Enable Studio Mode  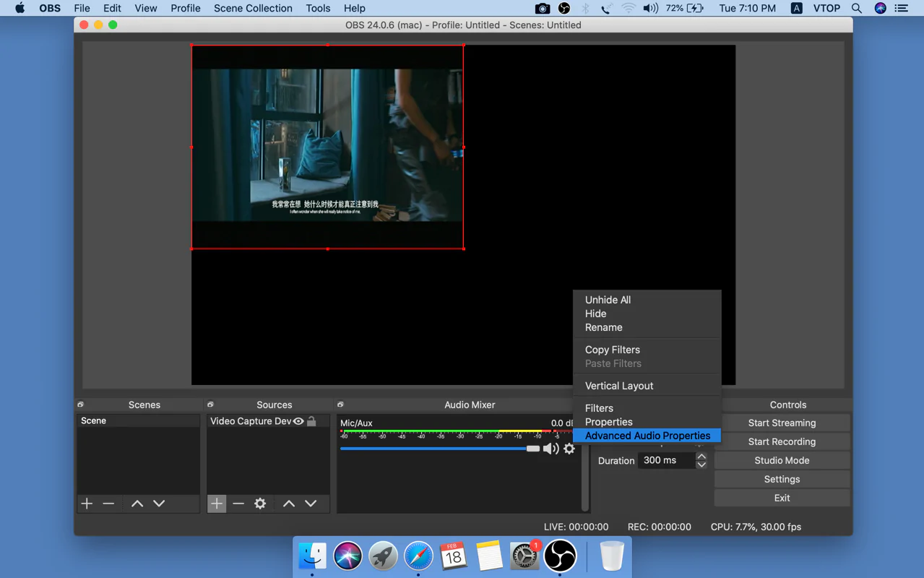(x=782, y=460)
